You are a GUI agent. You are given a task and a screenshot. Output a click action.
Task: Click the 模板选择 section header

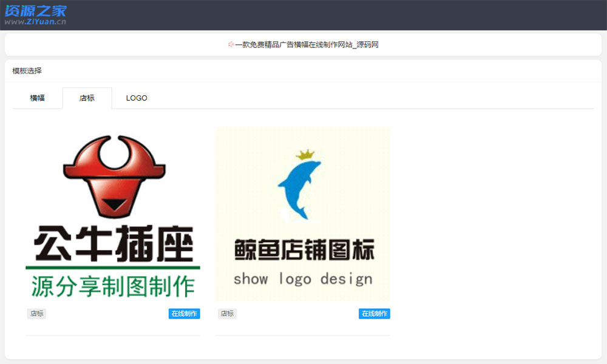point(25,71)
